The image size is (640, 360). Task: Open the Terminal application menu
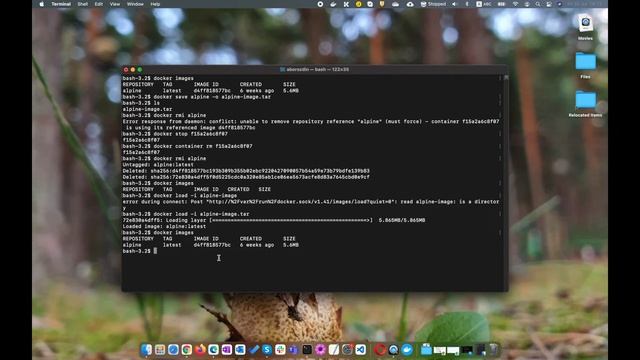point(61,4)
